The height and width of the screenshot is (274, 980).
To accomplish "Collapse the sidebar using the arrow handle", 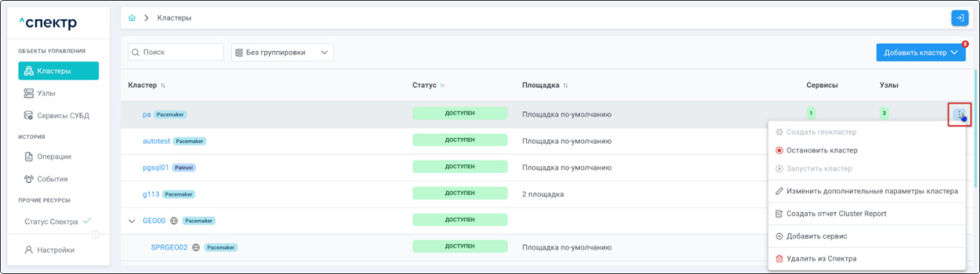I will [x=95, y=234].
